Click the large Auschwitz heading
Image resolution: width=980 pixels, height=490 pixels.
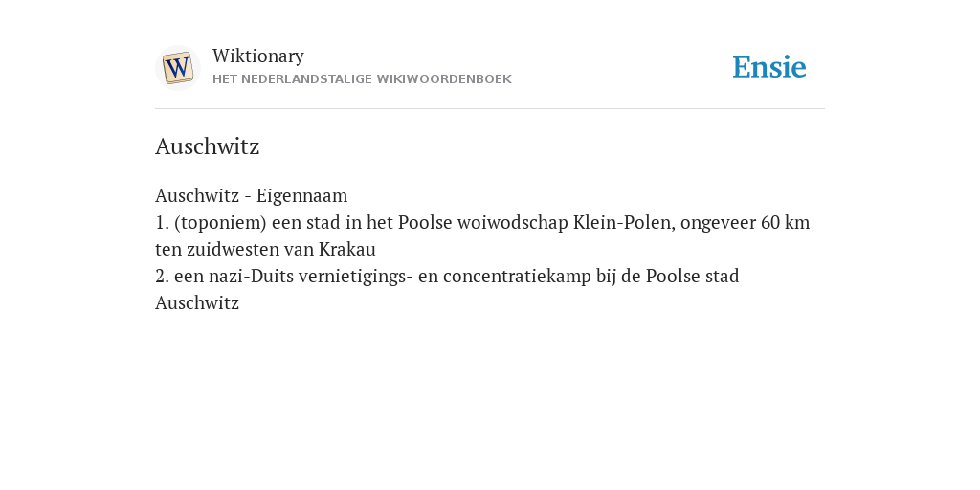pos(207,146)
